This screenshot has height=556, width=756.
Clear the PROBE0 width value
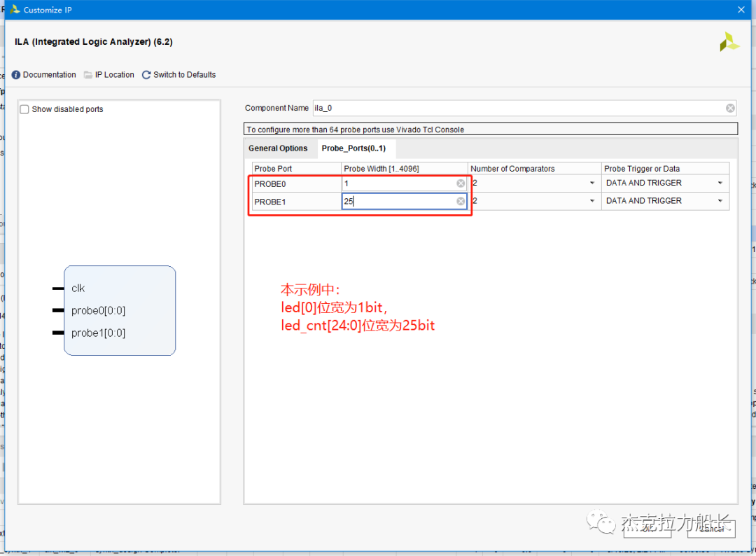tap(461, 183)
